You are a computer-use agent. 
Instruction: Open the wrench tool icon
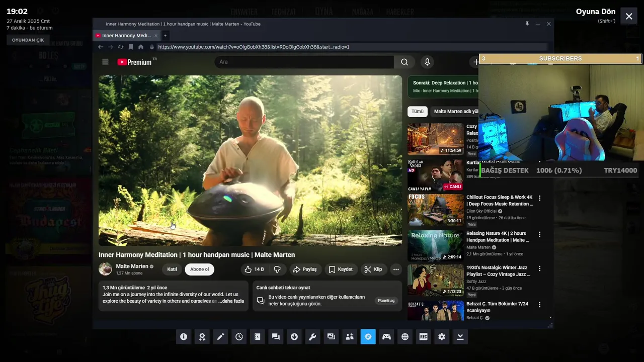tap(313, 337)
